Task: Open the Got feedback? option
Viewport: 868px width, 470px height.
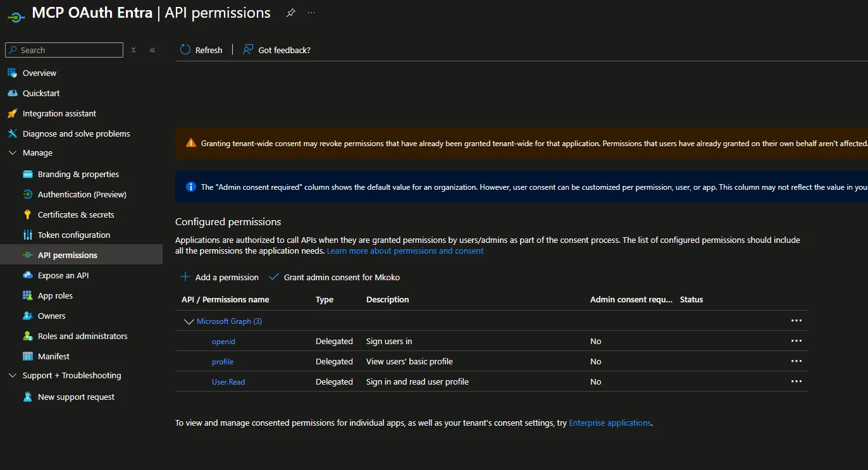Action: click(x=277, y=50)
